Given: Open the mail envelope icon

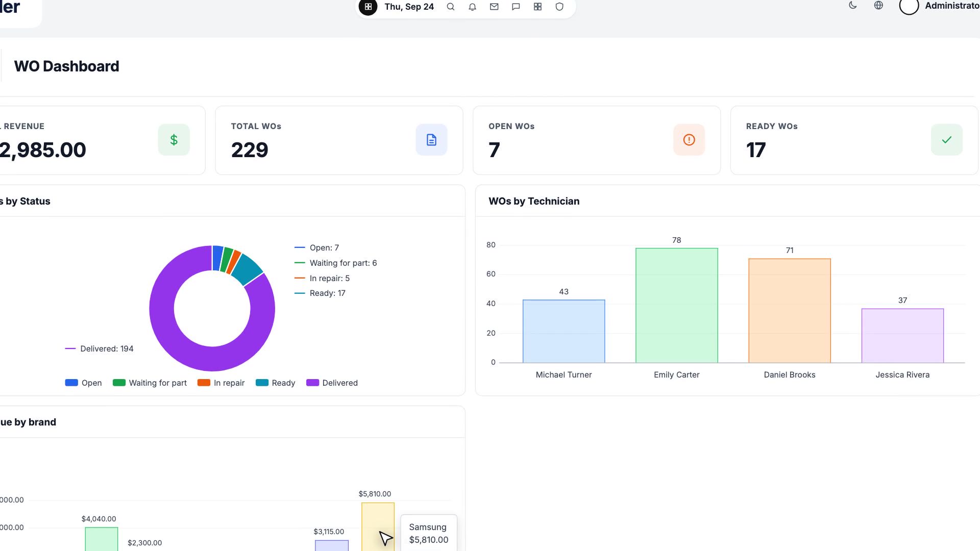Looking at the screenshot, I should 494,7.
